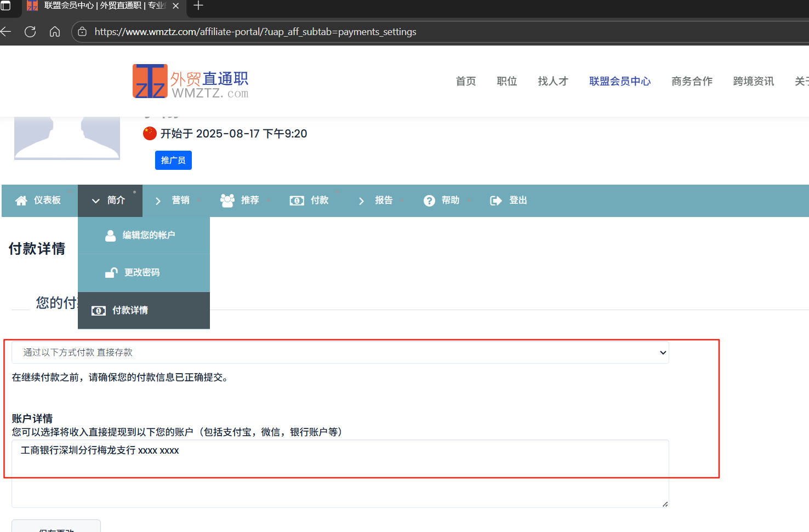Open the 报告 reports icon

(x=361, y=201)
